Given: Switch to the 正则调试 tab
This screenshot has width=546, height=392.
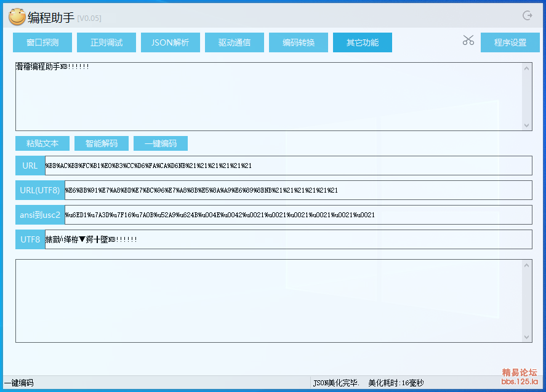Looking at the screenshot, I should click(x=106, y=42).
